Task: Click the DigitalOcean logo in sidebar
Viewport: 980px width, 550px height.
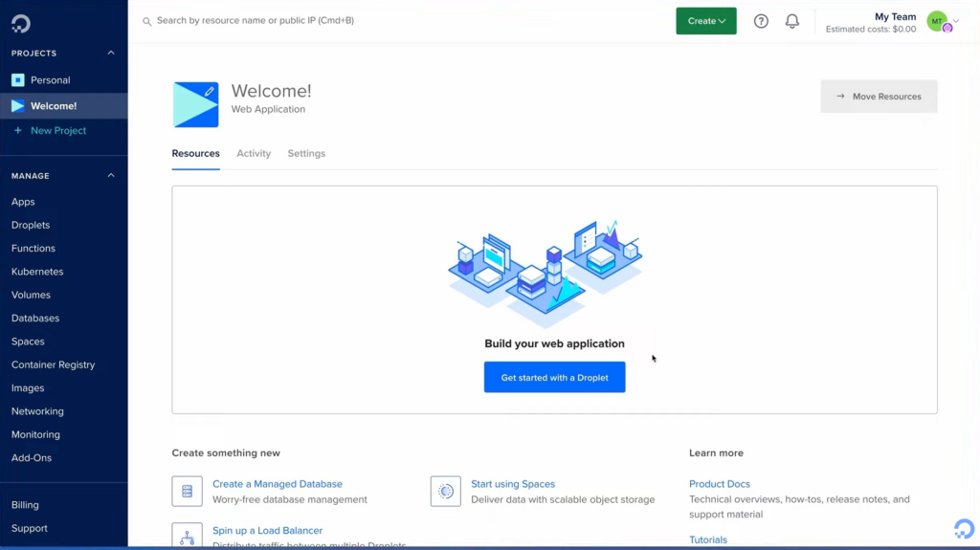Action: pos(21,24)
